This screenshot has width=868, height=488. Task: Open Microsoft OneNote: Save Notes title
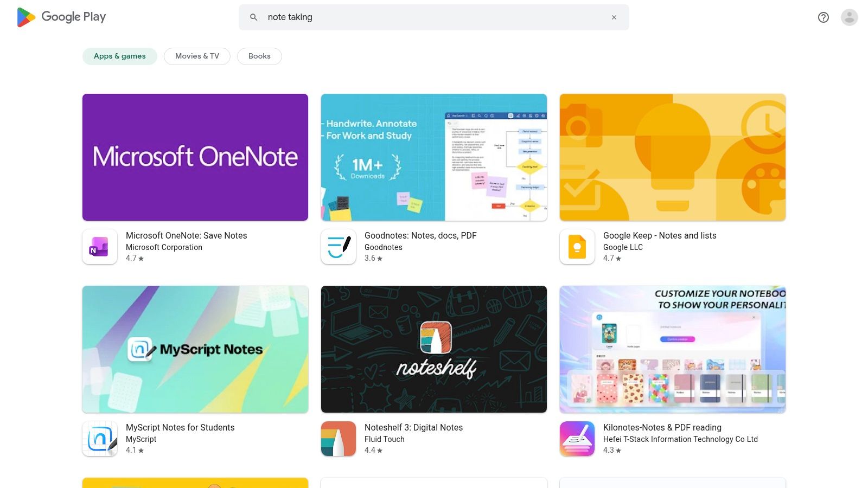pos(186,235)
